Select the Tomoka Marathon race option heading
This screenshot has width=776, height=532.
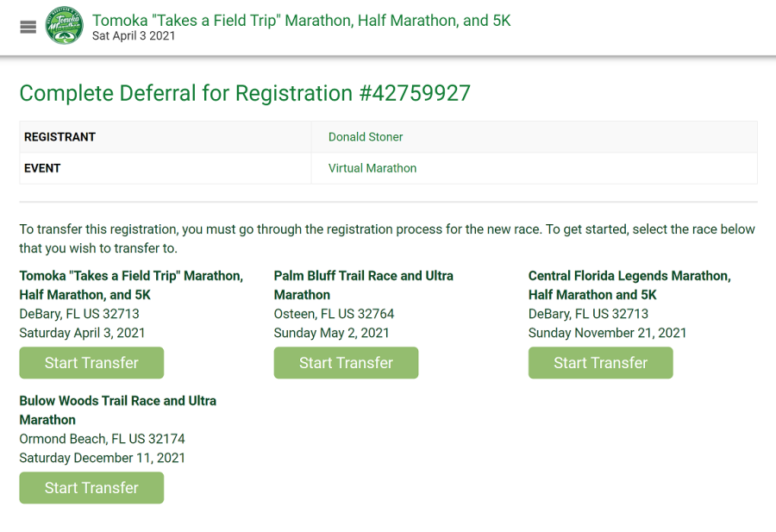pyautogui.click(x=131, y=285)
